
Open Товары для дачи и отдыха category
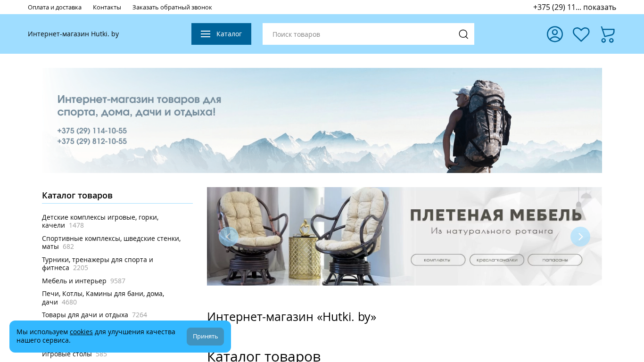click(85, 315)
